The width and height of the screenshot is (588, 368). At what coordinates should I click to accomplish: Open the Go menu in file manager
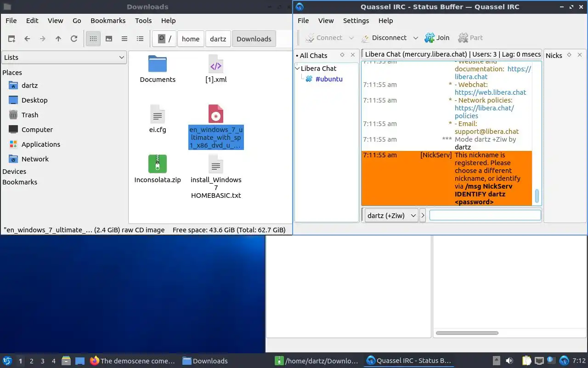pyautogui.click(x=77, y=21)
